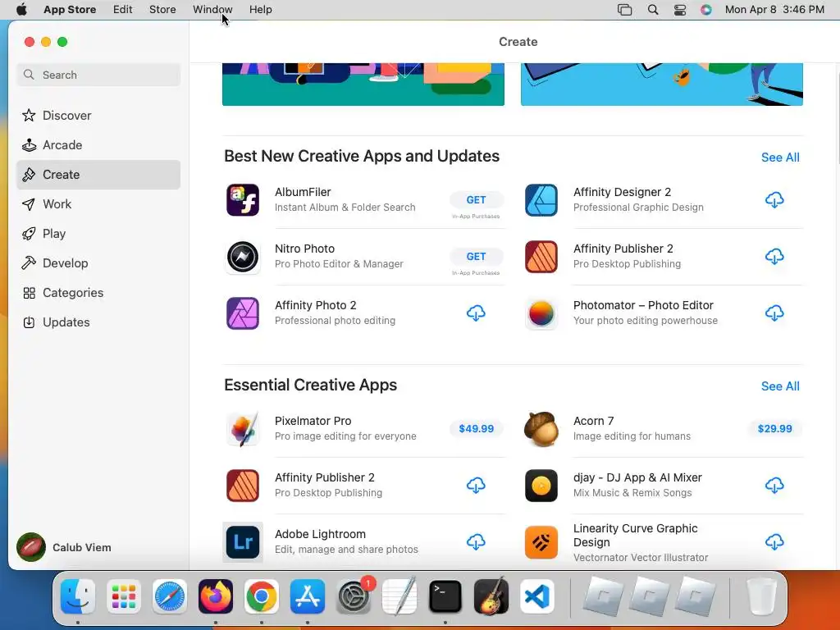Open the Store menu
This screenshot has width=840, height=630.
(162, 10)
